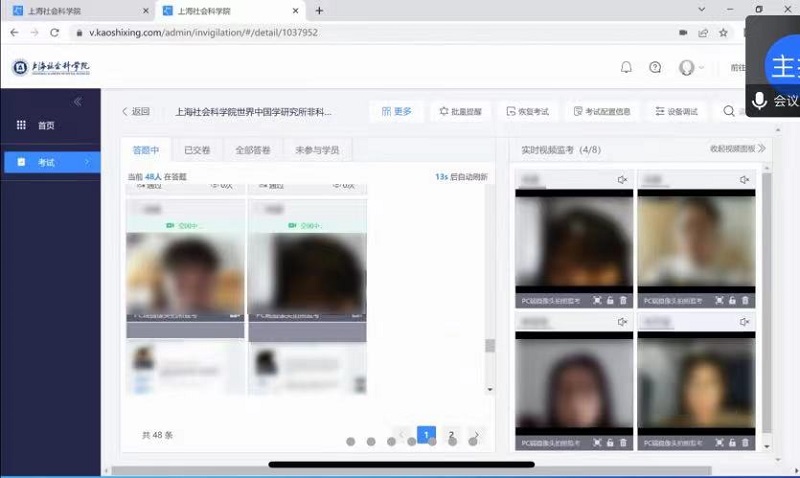Switch to the 已交卷 tab
Viewport: 800px width, 478px height.
197,150
